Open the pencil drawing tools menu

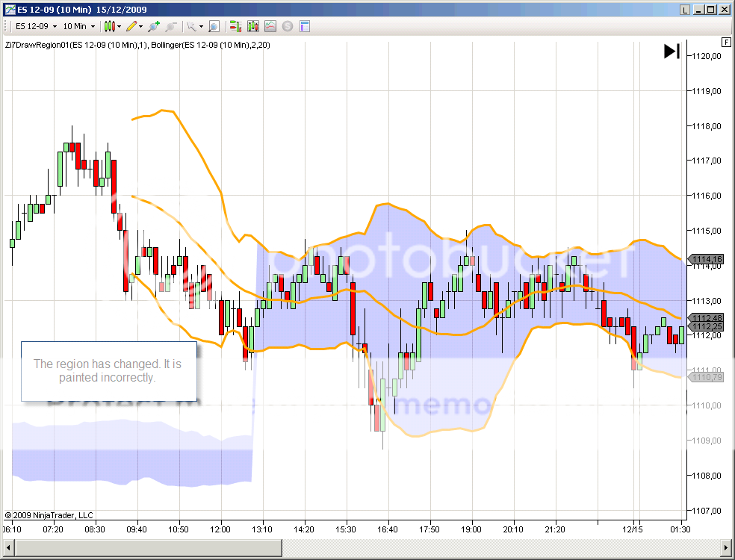pos(134,26)
